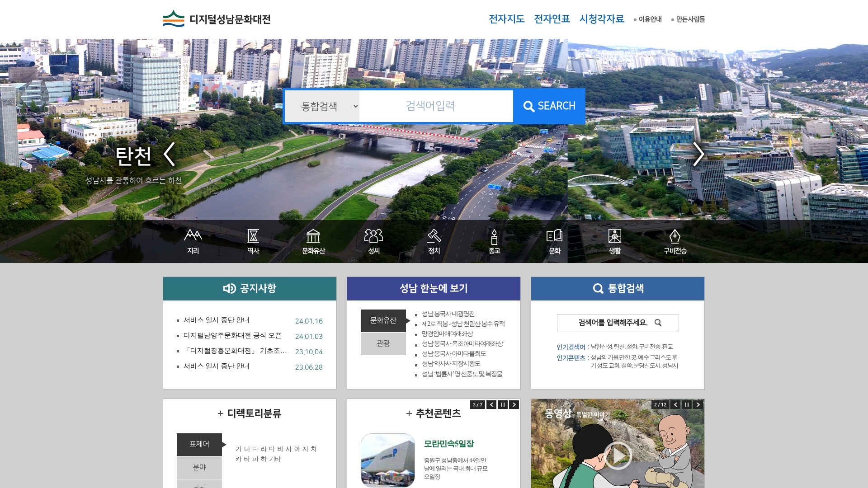
Task: Open notice 서비스 일시 중단 안내 dated 23.06.28
Action: (217, 366)
